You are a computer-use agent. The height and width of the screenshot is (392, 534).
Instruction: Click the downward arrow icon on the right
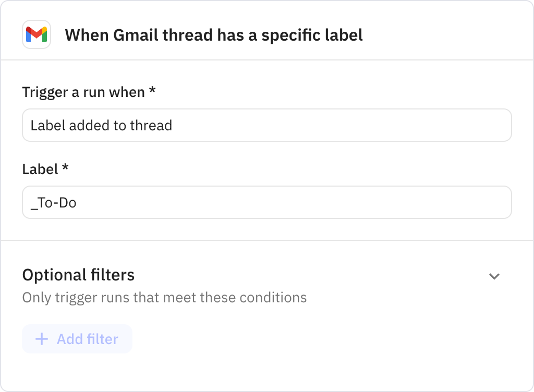point(495,277)
